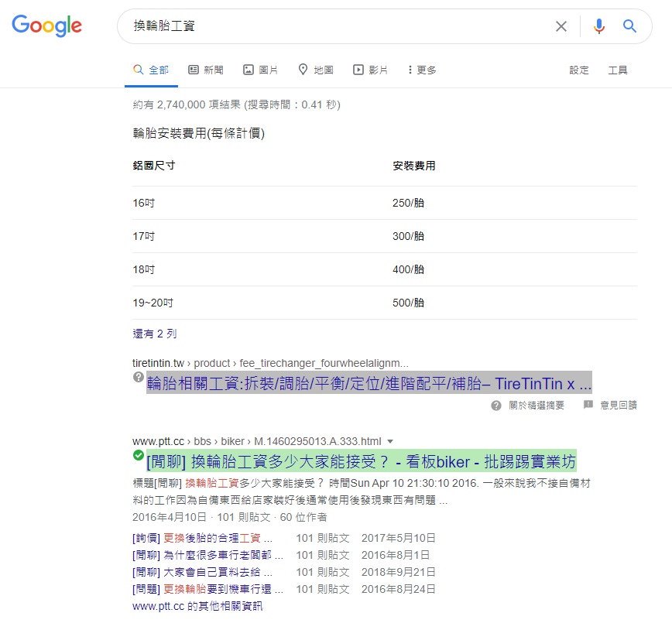Click the www.ptt.cc breadcrumb URL
Viewport: 672px width, 630px height.
[x=257, y=441]
